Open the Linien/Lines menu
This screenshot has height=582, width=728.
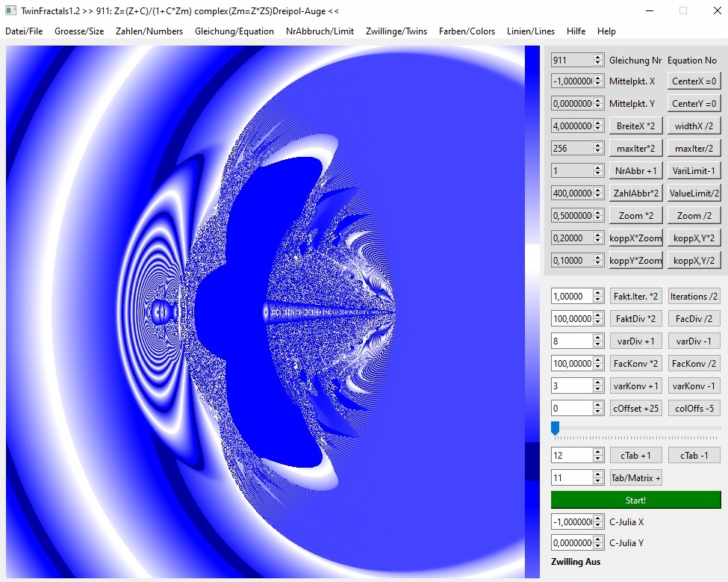coord(531,31)
